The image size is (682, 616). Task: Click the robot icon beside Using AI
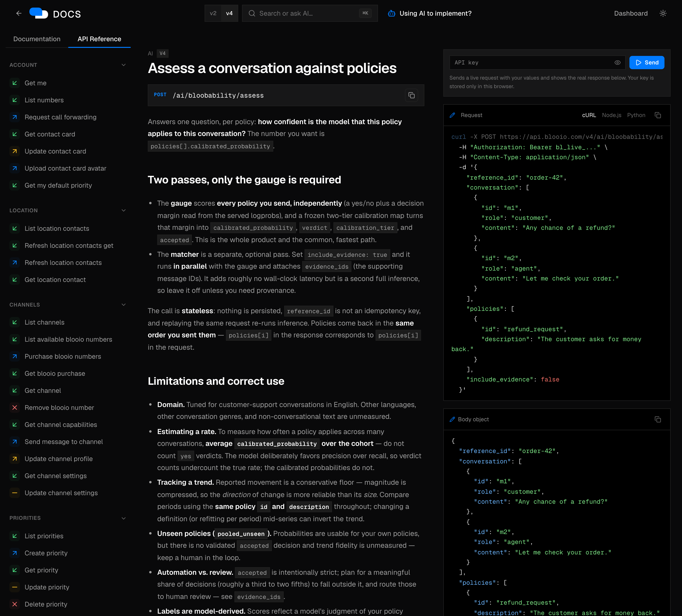pos(391,13)
